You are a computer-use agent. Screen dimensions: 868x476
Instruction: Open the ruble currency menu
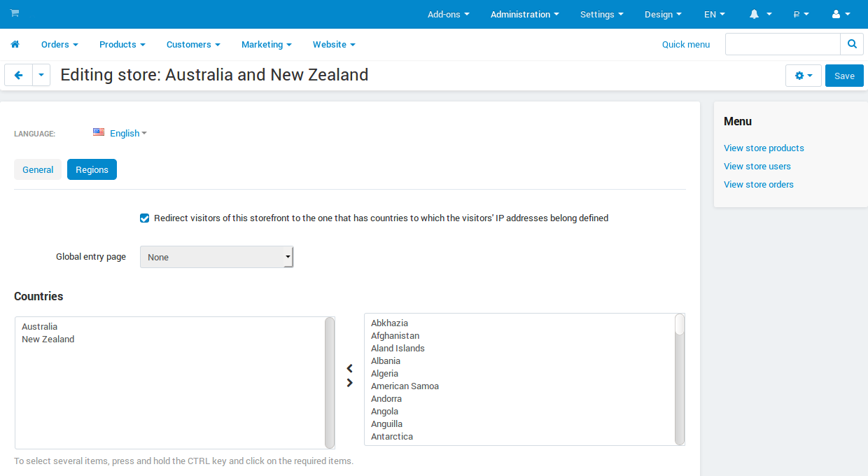click(801, 14)
